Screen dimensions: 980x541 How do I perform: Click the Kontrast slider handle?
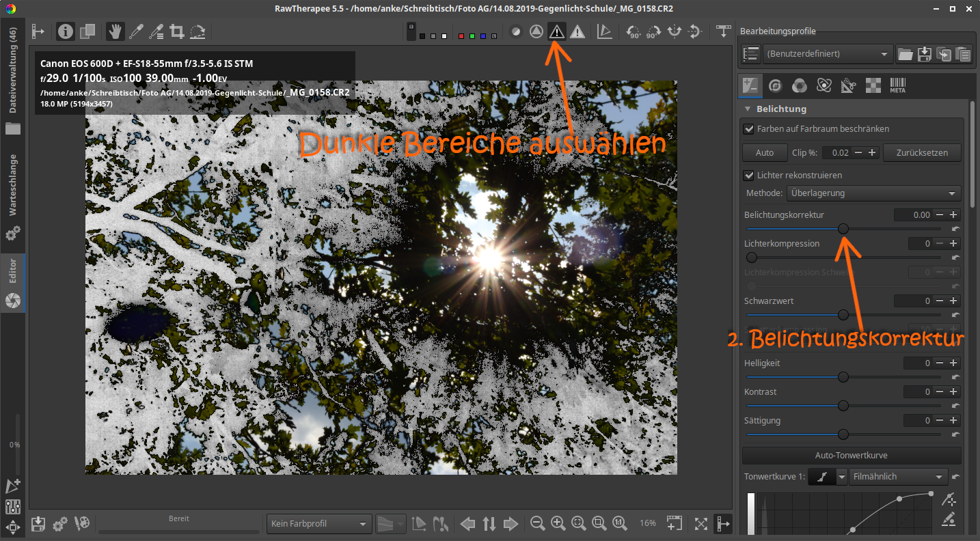[x=843, y=406]
